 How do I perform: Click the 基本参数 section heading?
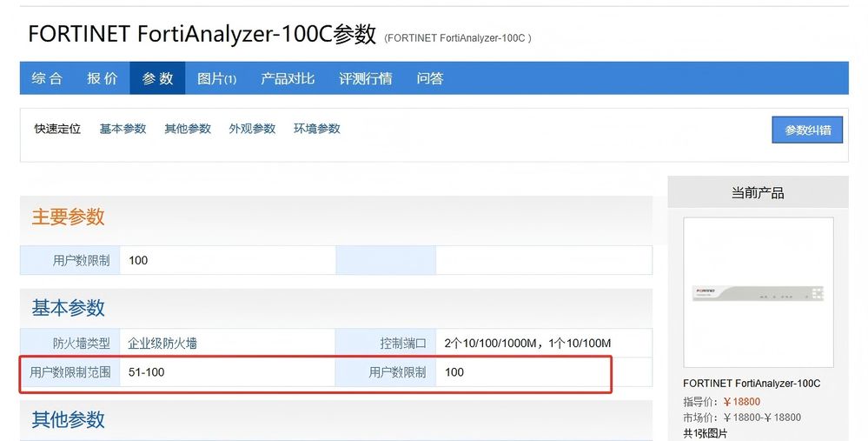68,307
